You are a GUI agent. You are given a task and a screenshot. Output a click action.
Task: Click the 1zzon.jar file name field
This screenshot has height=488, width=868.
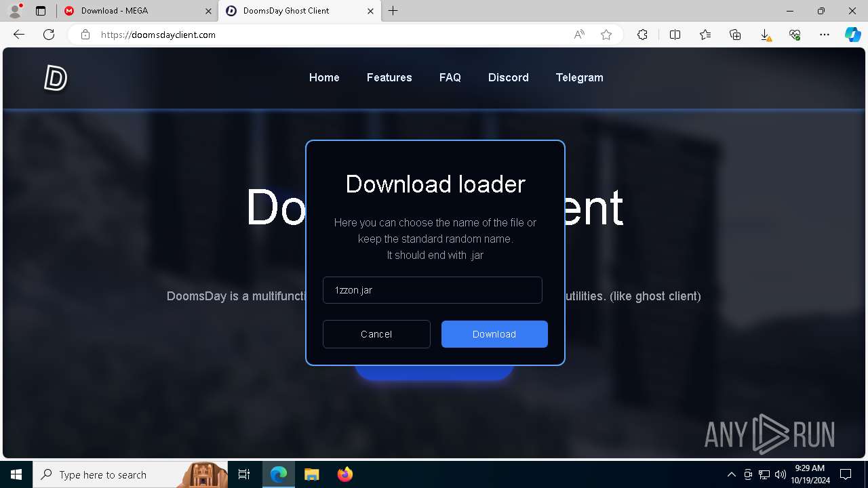click(433, 290)
